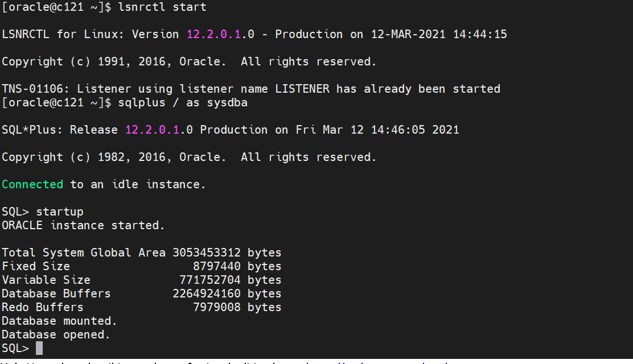This screenshot has width=633, height=364.
Task: Click the 'ORACLE instance started.' line
Action: 83,225
